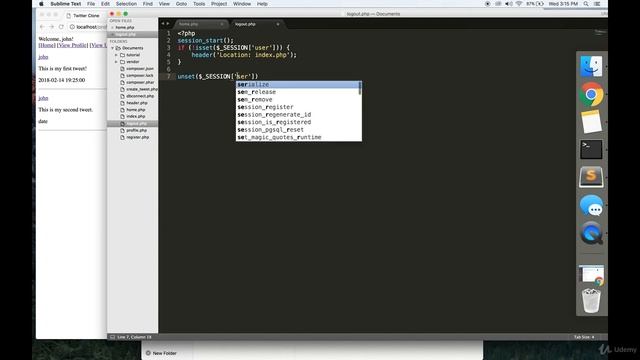The image size is (640, 360).
Task: Open the Notes app in the dock
Action: pos(591,122)
